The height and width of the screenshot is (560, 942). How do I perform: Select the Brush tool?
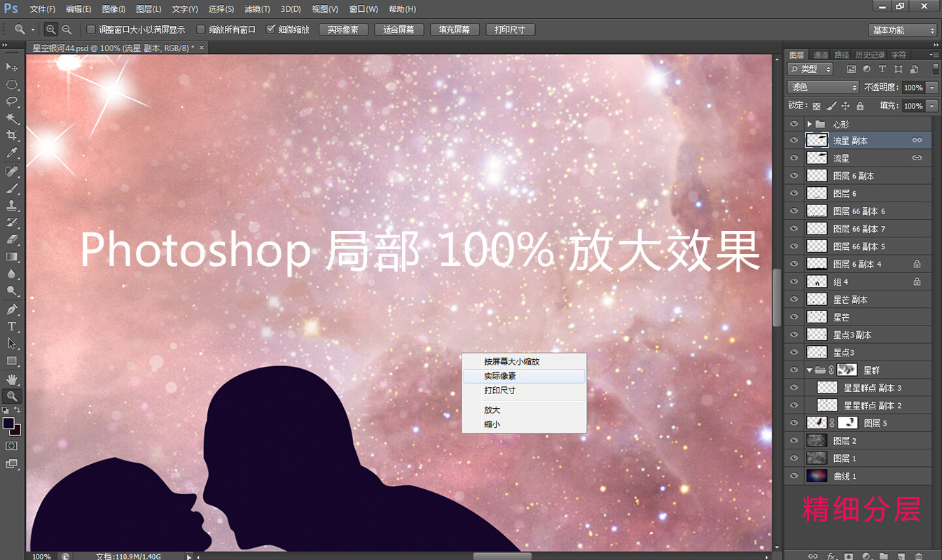12,189
